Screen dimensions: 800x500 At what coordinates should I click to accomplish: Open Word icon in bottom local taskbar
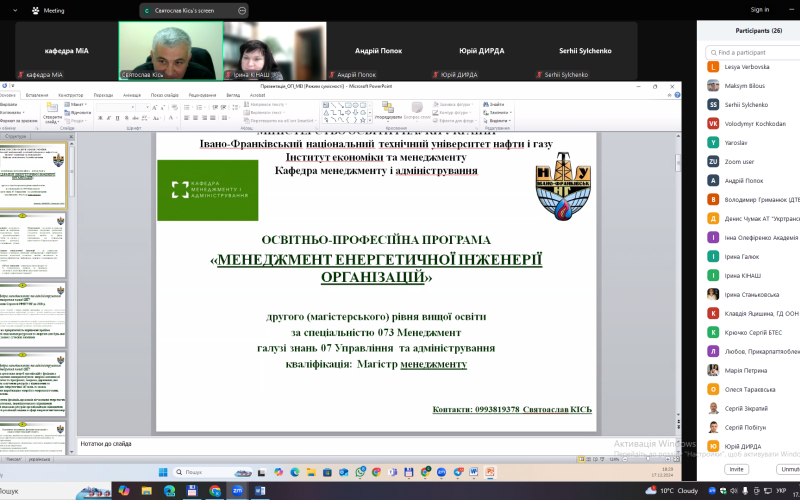click(x=260, y=491)
